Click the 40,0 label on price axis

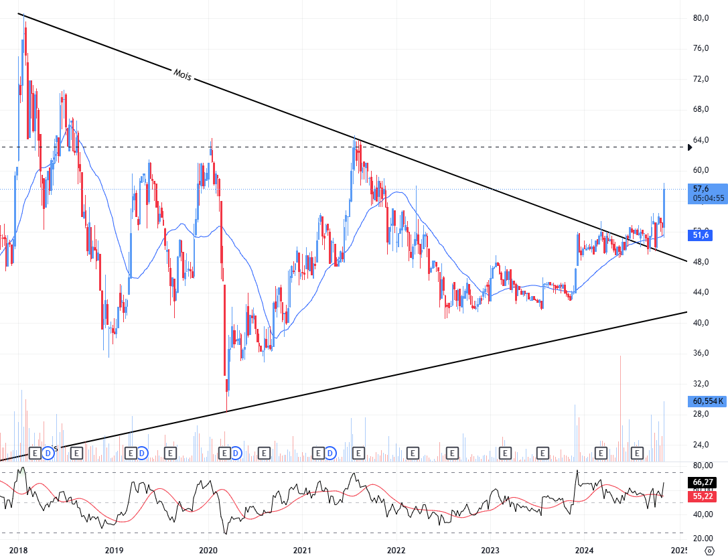[x=701, y=323]
